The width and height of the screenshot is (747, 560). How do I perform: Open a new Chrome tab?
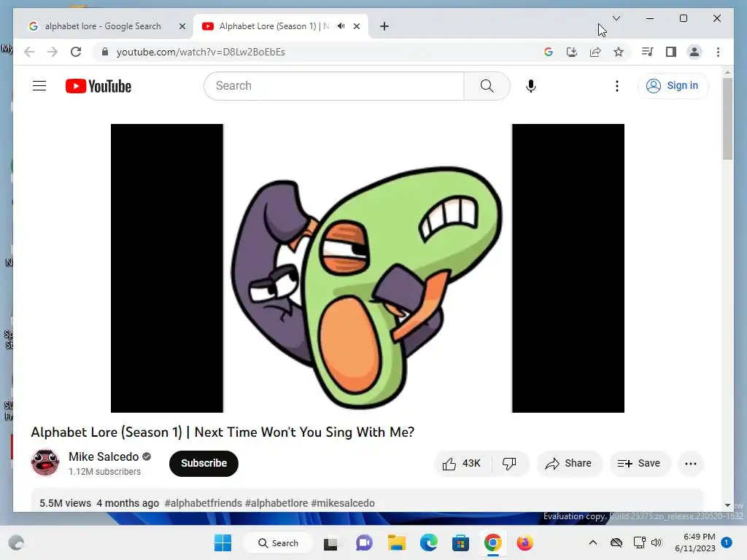pyautogui.click(x=384, y=26)
